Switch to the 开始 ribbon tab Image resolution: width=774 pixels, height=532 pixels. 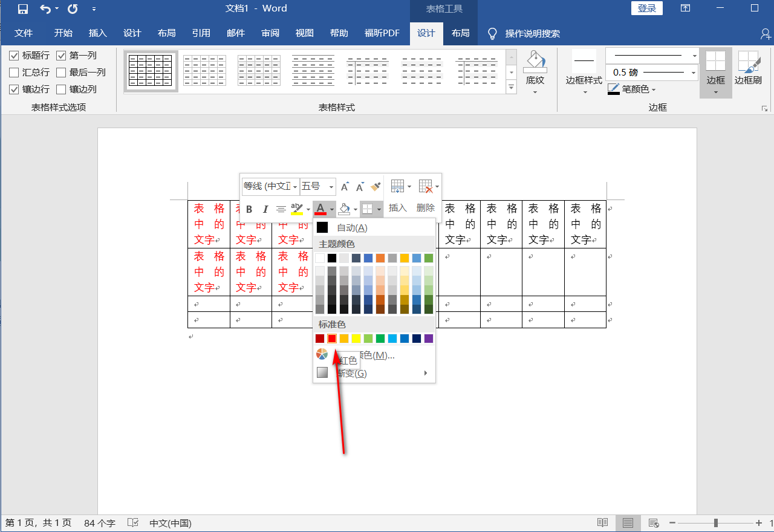pyautogui.click(x=63, y=33)
